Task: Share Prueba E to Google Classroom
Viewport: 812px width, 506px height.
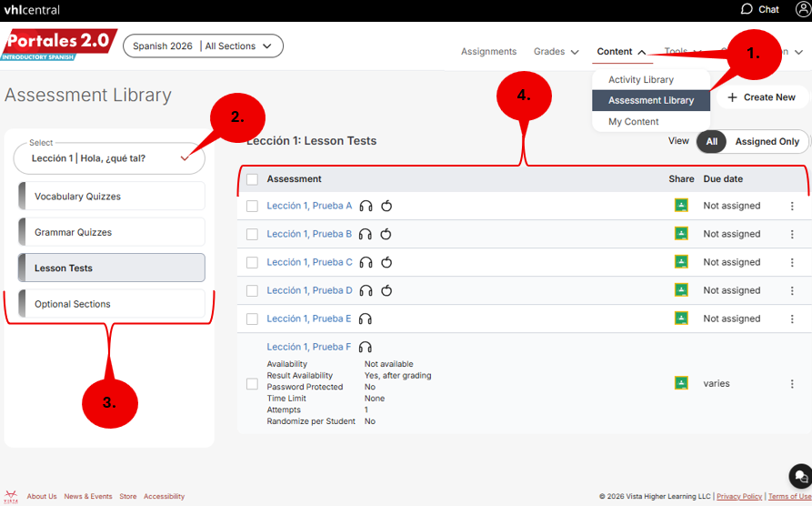Action: pyautogui.click(x=681, y=318)
